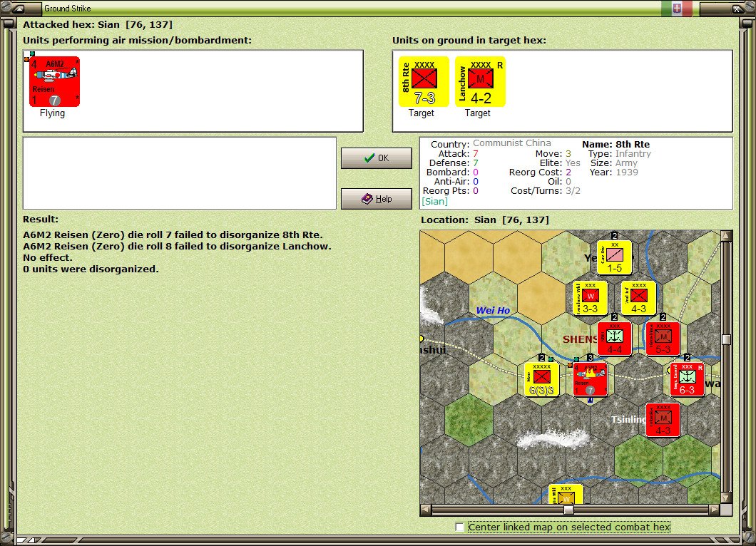The height and width of the screenshot is (546, 756).
Task: Click the stack number 3 marker above Reisen
Action: point(590,358)
